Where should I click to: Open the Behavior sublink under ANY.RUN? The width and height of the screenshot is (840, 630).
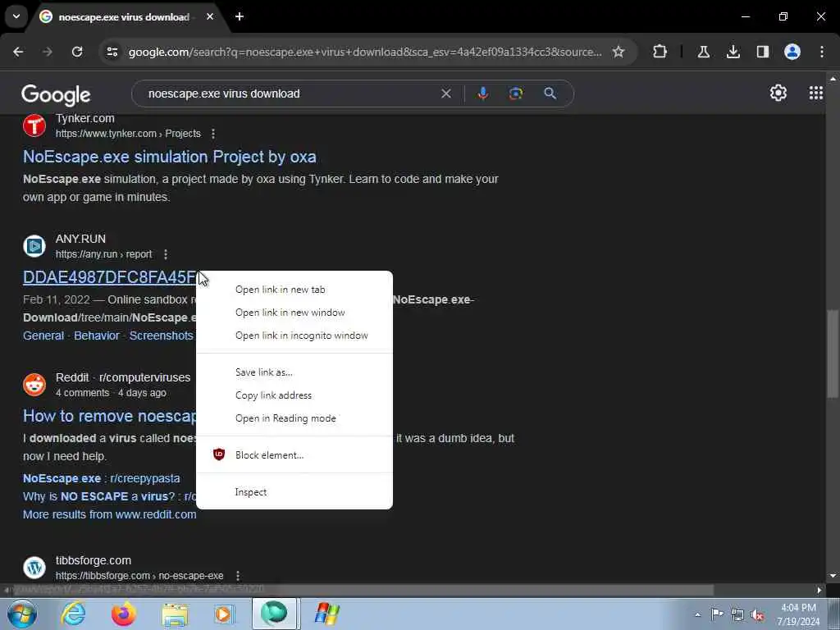click(97, 336)
